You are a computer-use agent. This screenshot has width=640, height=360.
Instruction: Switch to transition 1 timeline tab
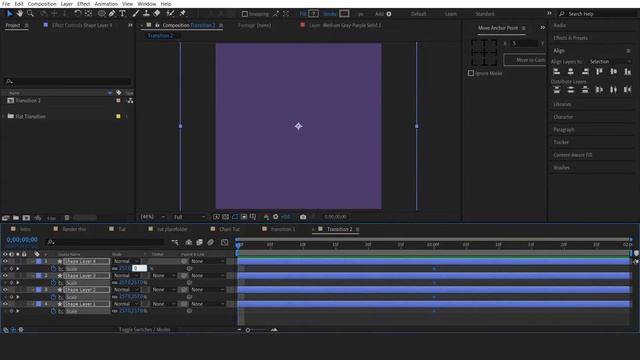pyautogui.click(x=282, y=229)
